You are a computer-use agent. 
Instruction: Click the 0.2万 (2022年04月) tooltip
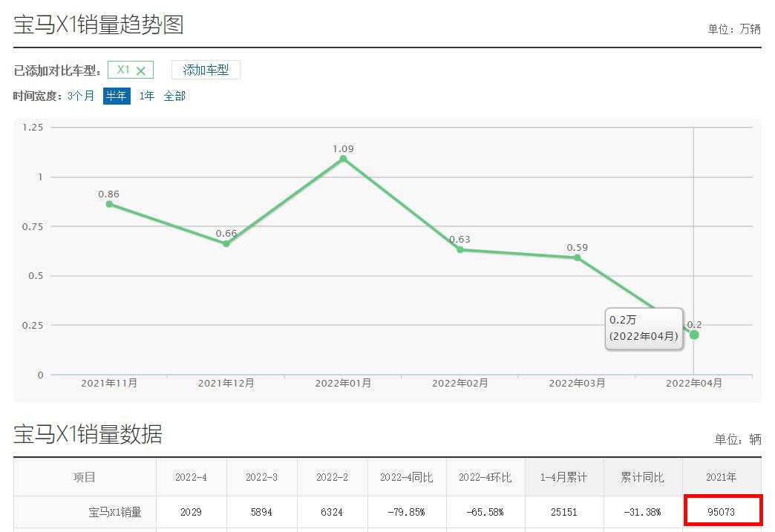pyautogui.click(x=644, y=329)
